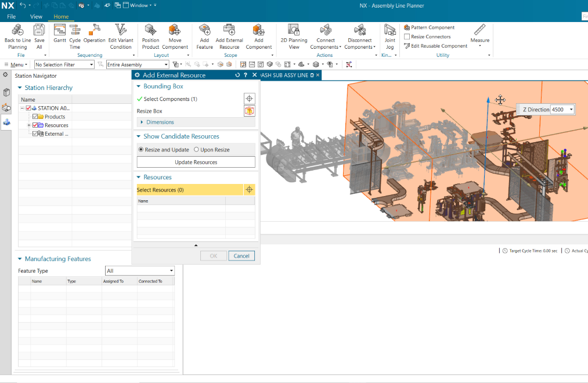Image resolution: width=588 pixels, height=383 pixels.
Task: Expand the Dimensions section
Action: click(x=142, y=122)
